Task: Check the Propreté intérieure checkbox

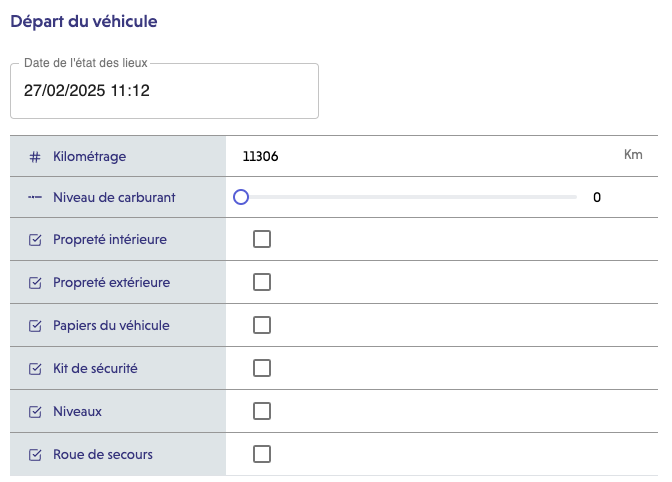Action: (262, 239)
